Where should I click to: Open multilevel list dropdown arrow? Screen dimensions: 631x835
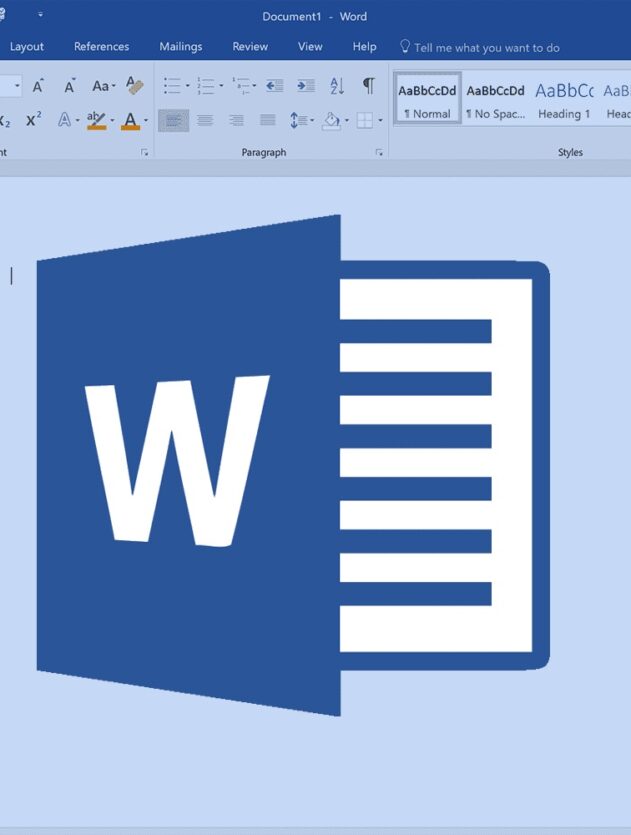[254, 86]
